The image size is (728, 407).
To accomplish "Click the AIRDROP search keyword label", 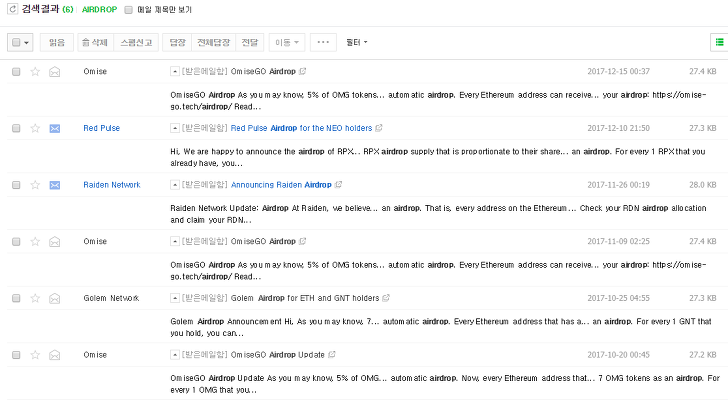I will [x=99, y=9].
